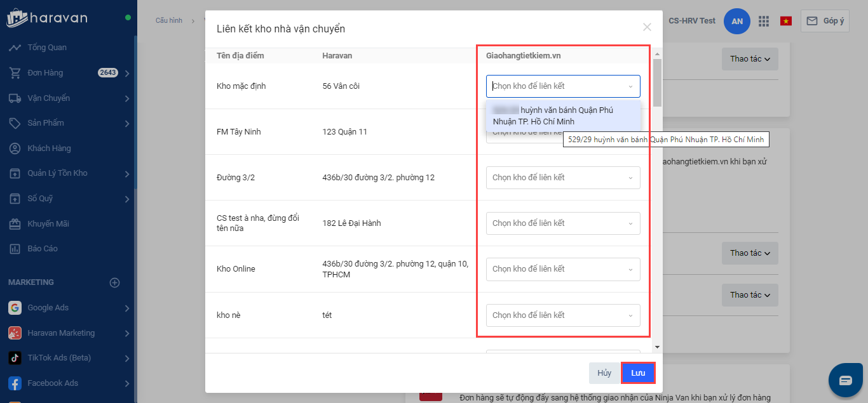Click the Google Ads icon in sidebar
The image size is (868, 403).
point(15,308)
